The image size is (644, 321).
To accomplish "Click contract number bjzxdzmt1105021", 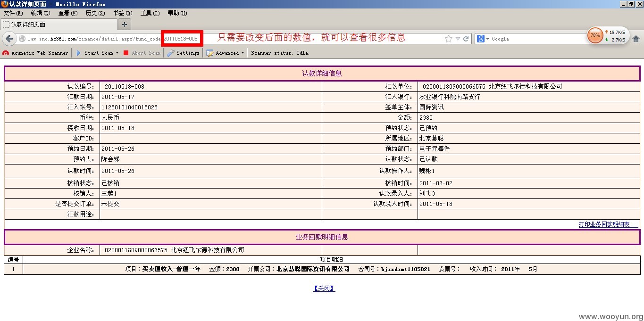I will (x=406, y=270).
